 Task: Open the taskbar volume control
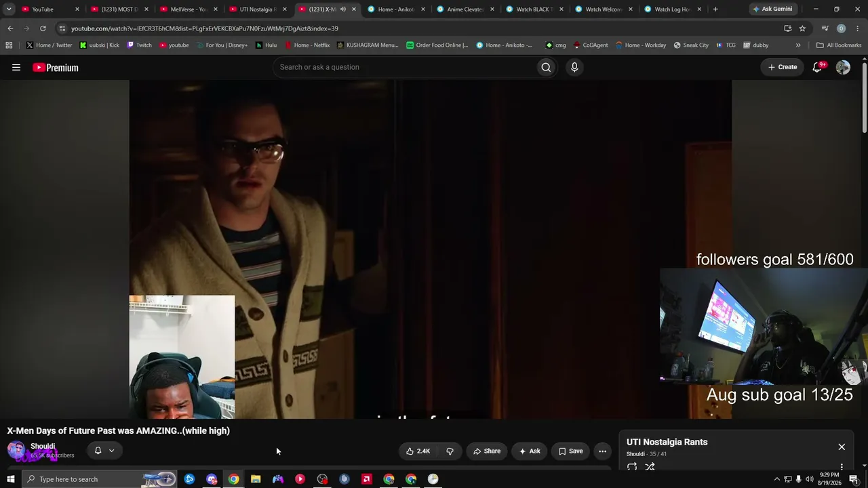point(810,479)
